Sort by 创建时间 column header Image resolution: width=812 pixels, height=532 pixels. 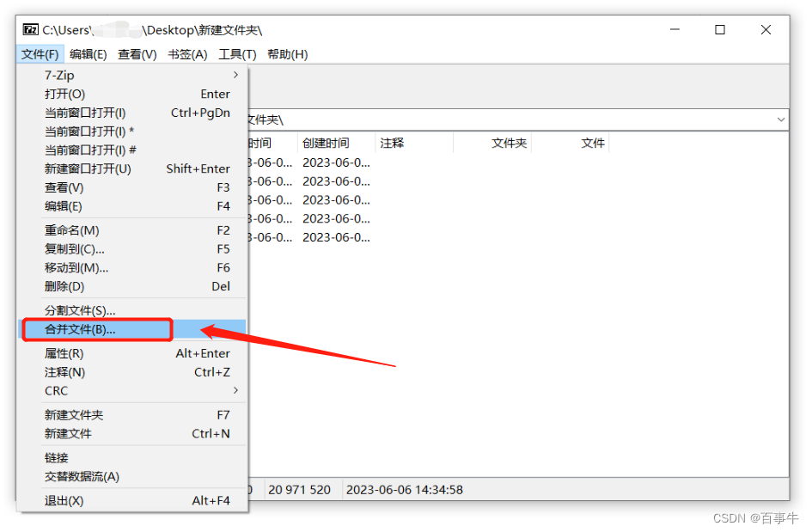click(336, 143)
